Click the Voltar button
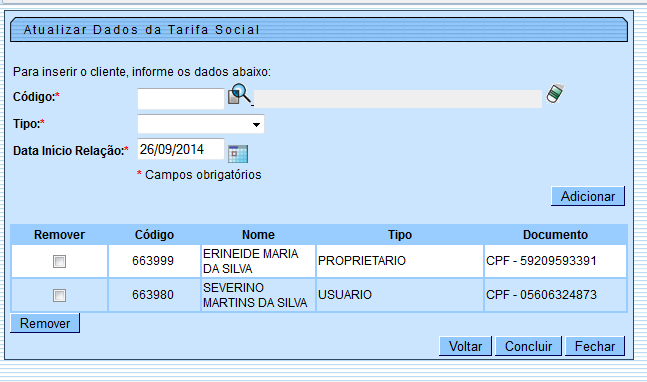This screenshot has width=647, height=382. [x=465, y=346]
